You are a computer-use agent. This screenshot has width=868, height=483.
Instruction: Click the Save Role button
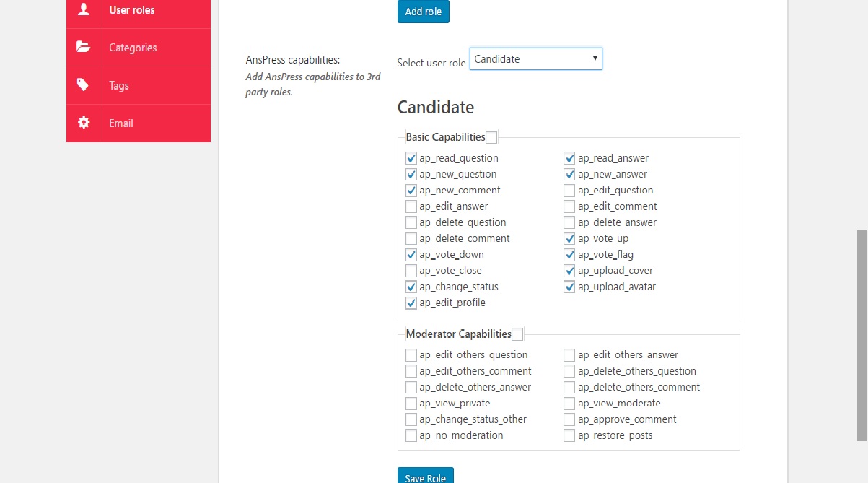(426, 477)
